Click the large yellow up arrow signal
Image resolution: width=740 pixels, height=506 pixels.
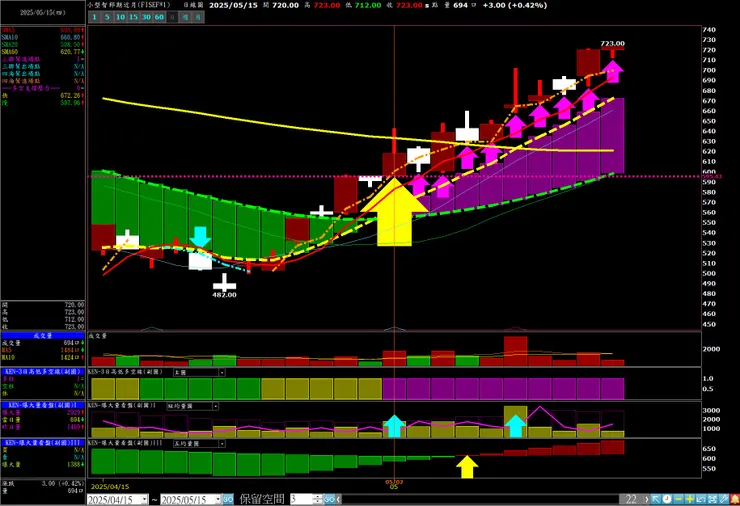(x=394, y=211)
